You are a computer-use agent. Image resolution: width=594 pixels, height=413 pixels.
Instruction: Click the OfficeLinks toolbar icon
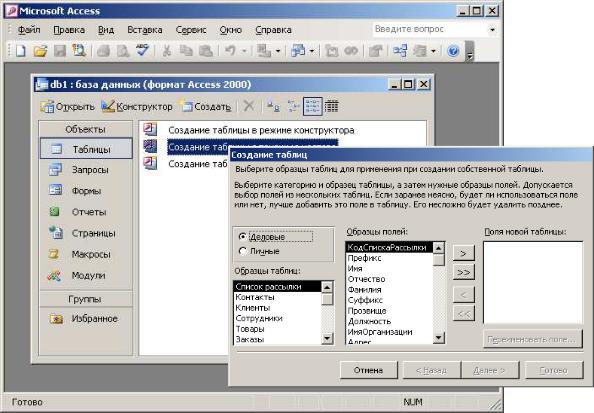click(x=263, y=50)
